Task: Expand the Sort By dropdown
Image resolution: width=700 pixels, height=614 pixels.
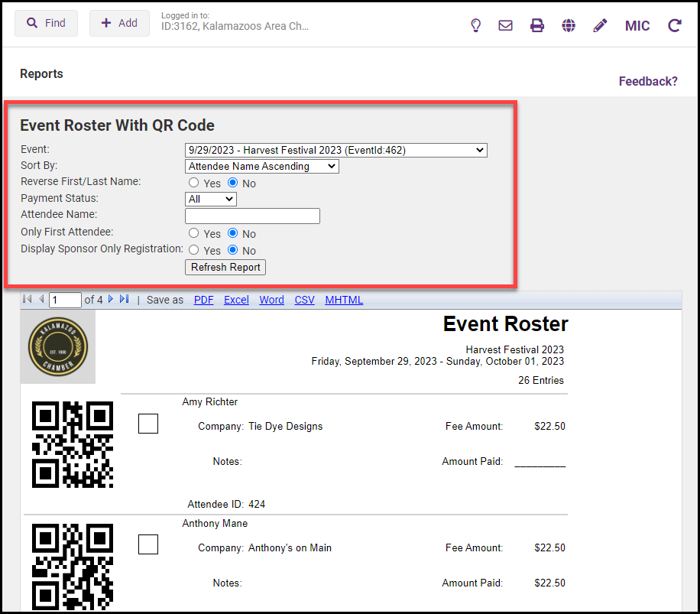Action: (262, 166)
